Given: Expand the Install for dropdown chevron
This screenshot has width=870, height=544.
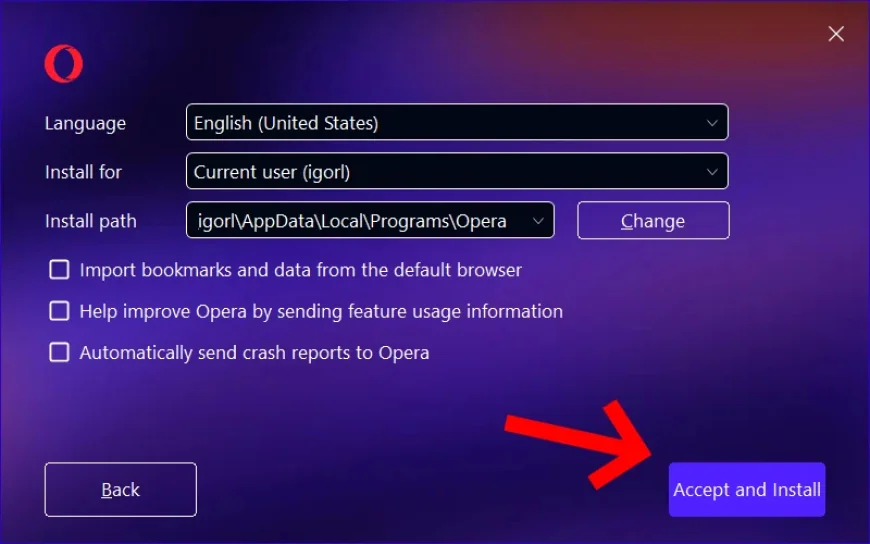Looking at the screenshot, I should point(712,172).
